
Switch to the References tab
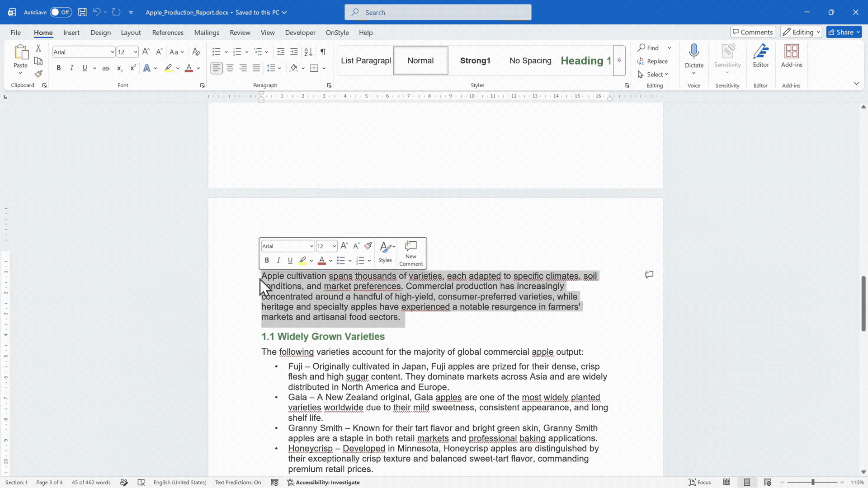click(x=168, y=33)
